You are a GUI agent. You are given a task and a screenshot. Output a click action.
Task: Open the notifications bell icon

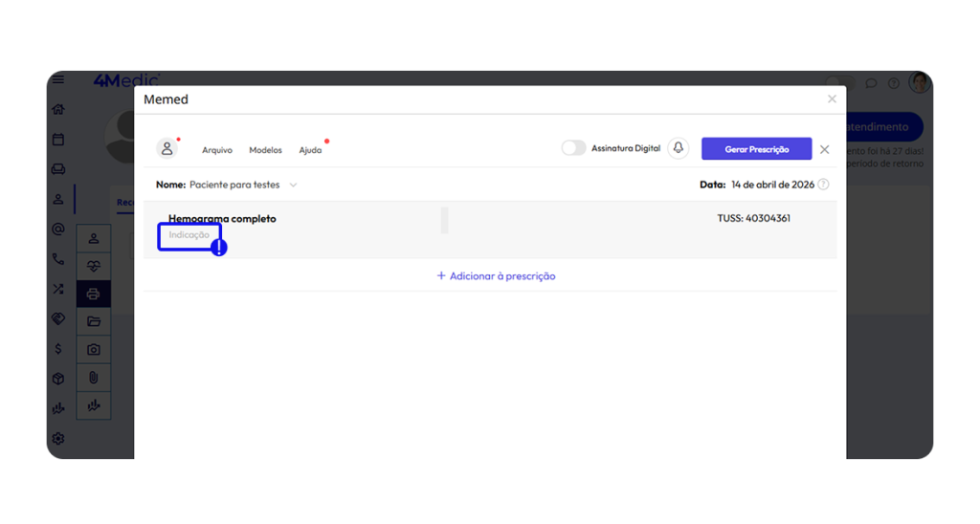click(x=679, y=148)
